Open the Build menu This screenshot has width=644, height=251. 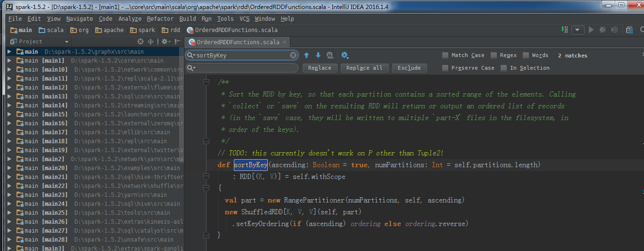[x=188, y=19]
